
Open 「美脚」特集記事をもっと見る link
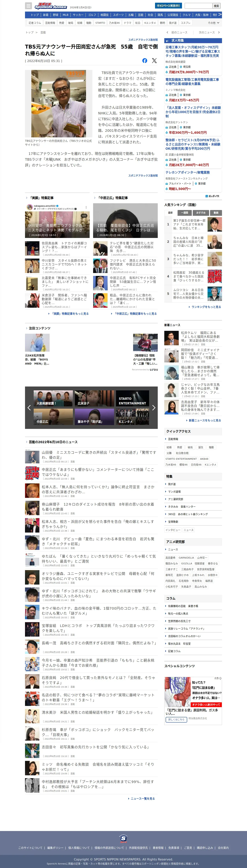tap(69, 314)
